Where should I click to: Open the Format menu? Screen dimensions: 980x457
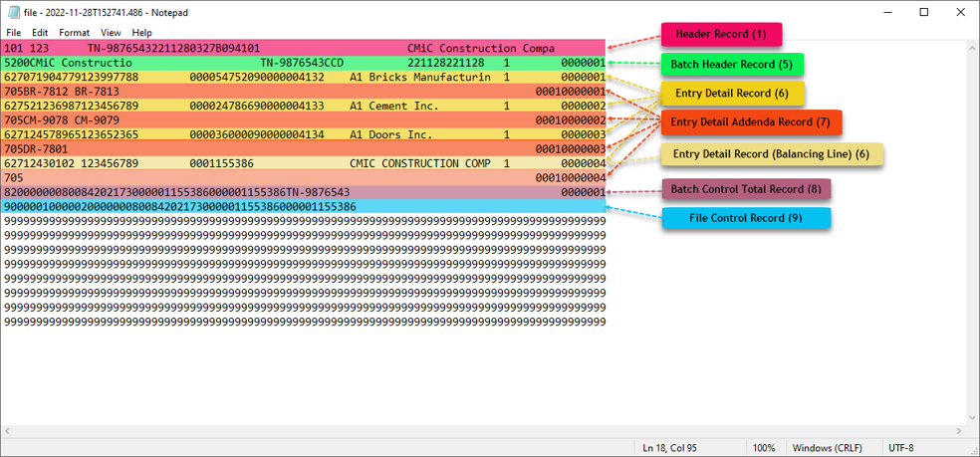[x=75, y=33]
